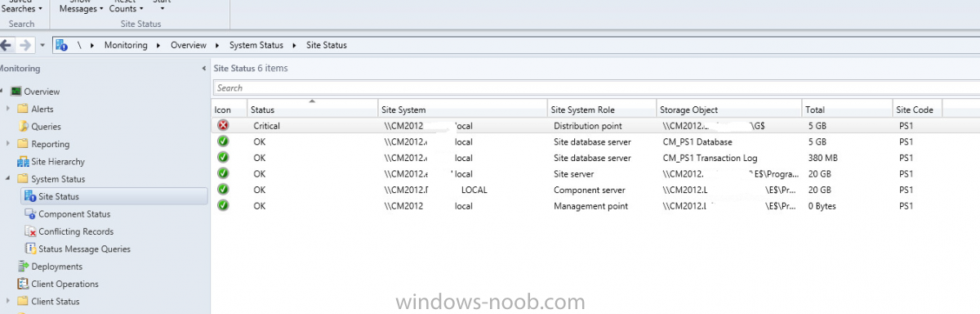Expand the Alerts tree node

9,109
